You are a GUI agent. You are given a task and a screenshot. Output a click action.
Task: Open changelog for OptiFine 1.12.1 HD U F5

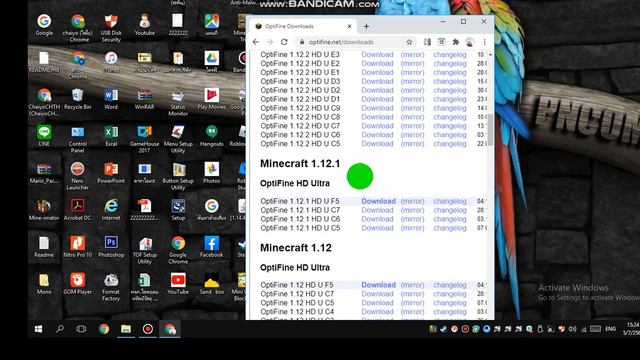point(450,201)
